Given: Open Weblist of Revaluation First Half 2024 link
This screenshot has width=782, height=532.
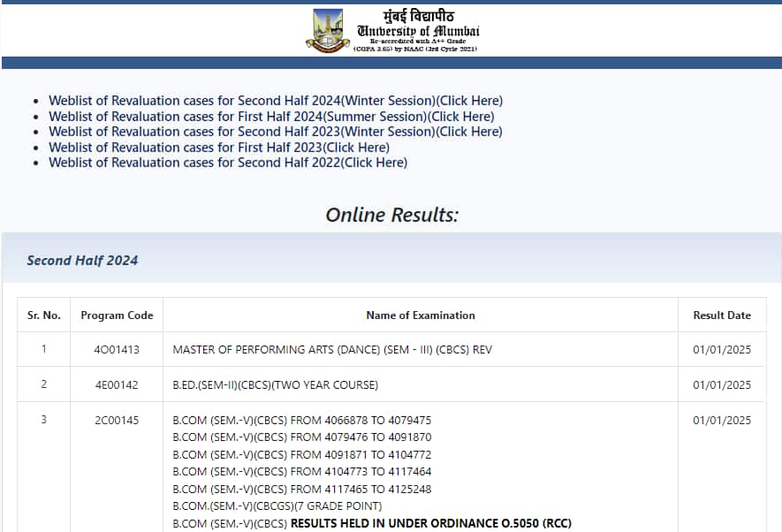Looking at the screenshot, I should [x=271, y=117].
